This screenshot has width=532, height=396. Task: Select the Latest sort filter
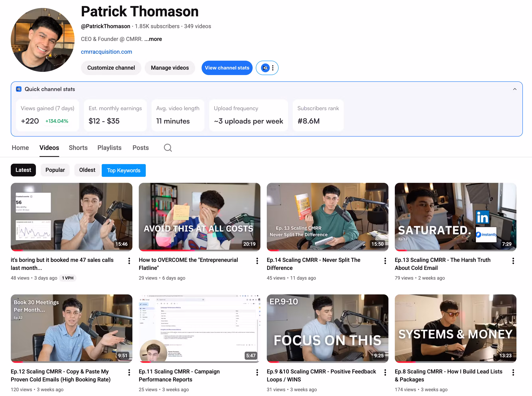coord(23,170)
